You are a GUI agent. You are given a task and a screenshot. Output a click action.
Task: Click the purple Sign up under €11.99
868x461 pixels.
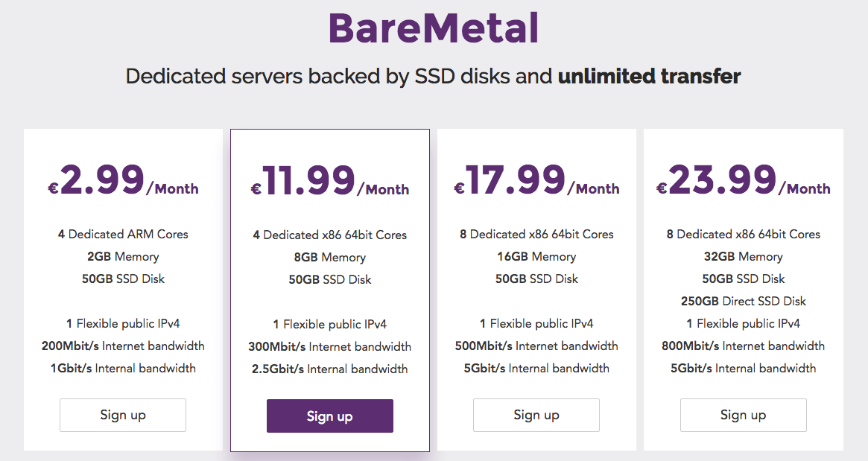pos(330,416)
